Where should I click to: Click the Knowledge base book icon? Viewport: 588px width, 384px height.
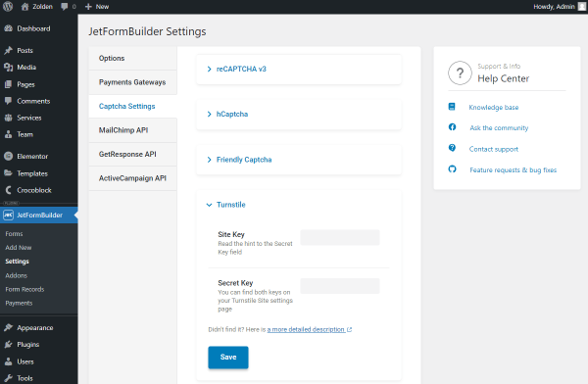click(x=452, y=107)
